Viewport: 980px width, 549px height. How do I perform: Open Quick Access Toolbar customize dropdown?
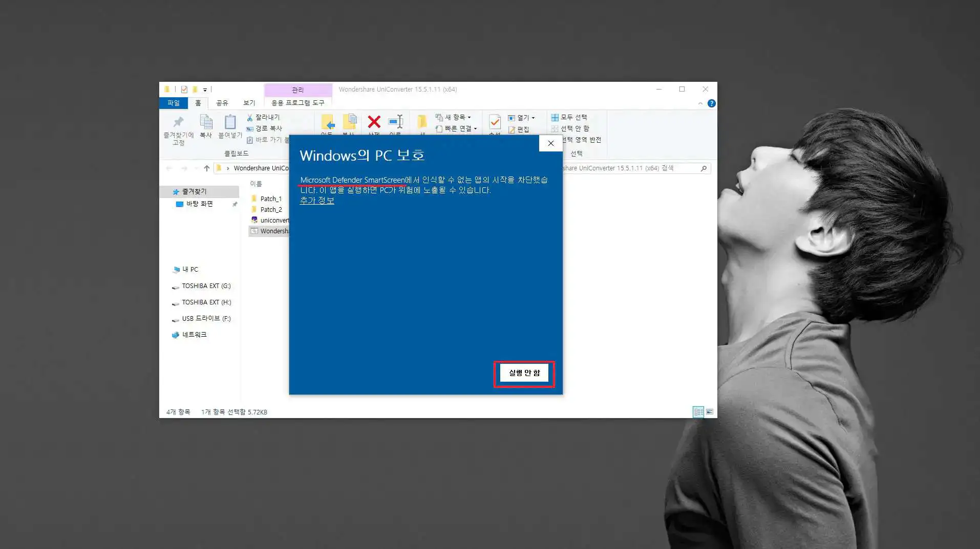point(205,90)
